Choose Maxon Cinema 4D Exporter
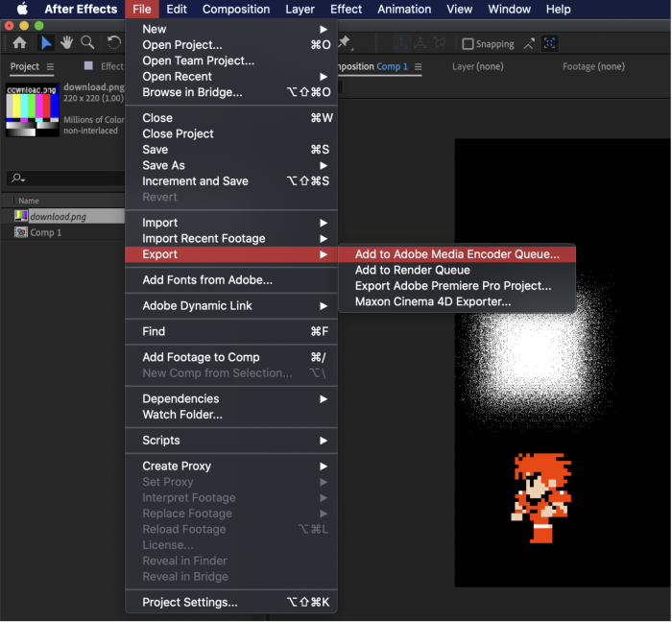Image resolution: width=672 pixels, height=622 pixels. pyautogui.click(x=457, y=301)
